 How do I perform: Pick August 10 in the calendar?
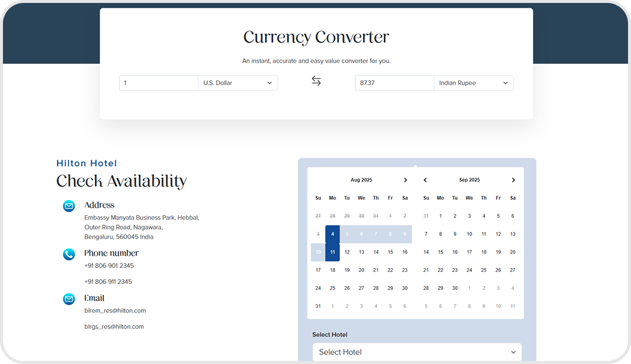[318, 252]
